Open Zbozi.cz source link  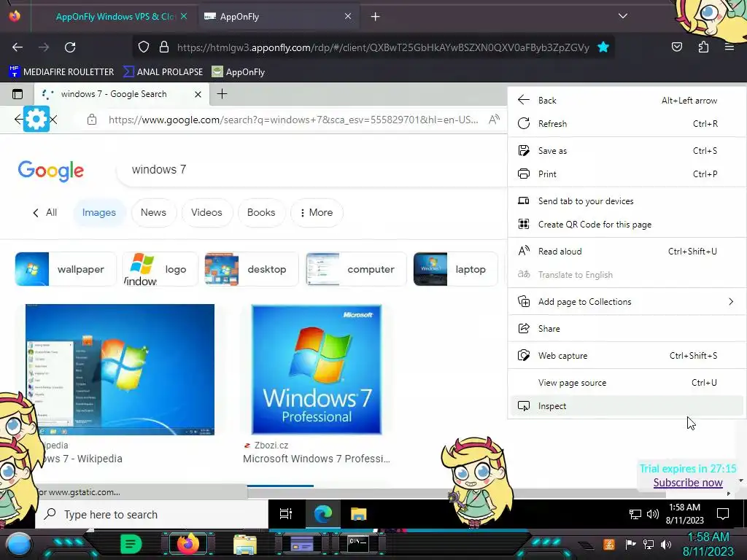(266, 446)
